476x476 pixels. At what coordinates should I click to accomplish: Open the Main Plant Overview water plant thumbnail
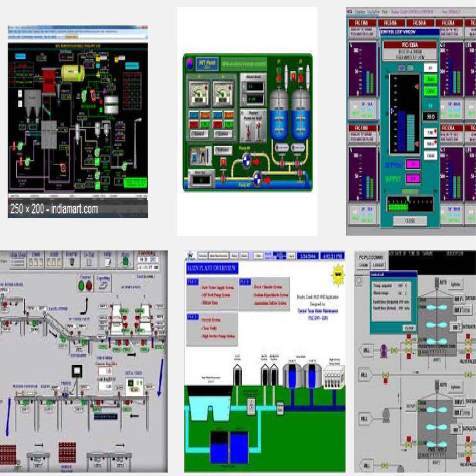pos(265,361)
